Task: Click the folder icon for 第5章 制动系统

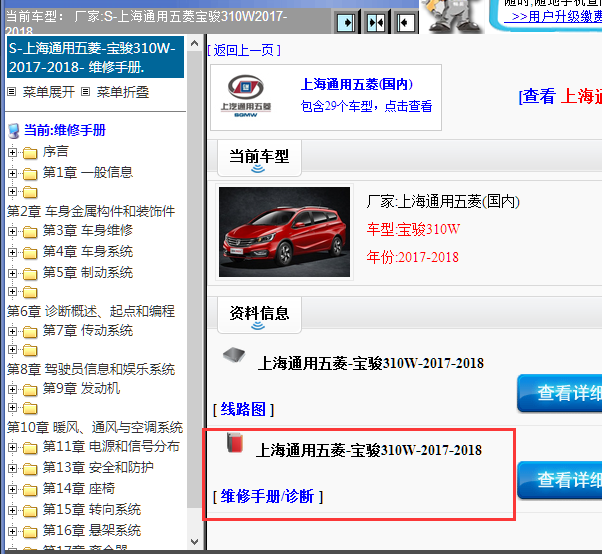Action: click(30, 273)
